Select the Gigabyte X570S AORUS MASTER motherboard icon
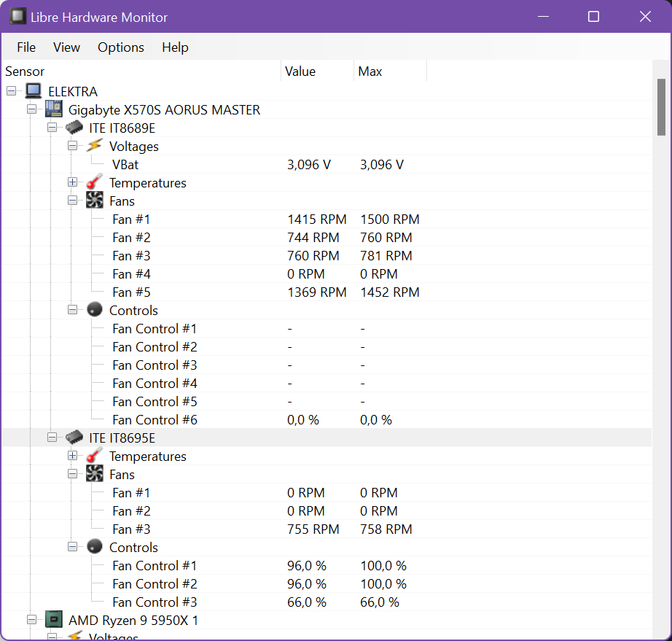 (x=52, y=109)
